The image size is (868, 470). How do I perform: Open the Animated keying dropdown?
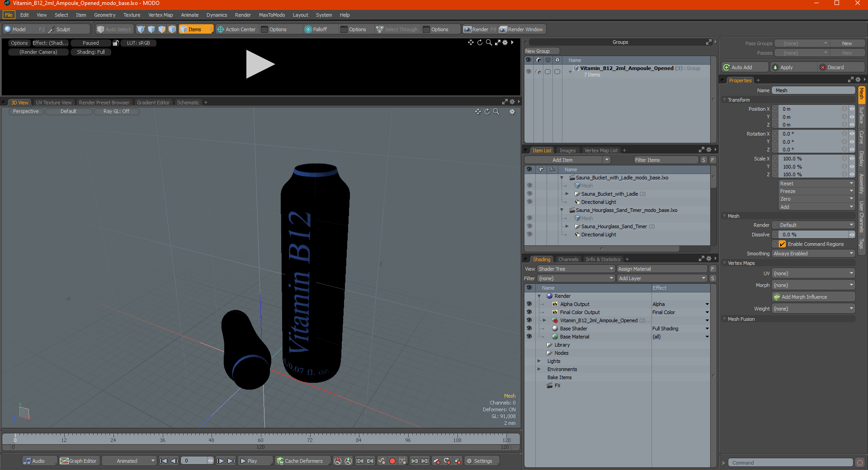tap(129, 461)
